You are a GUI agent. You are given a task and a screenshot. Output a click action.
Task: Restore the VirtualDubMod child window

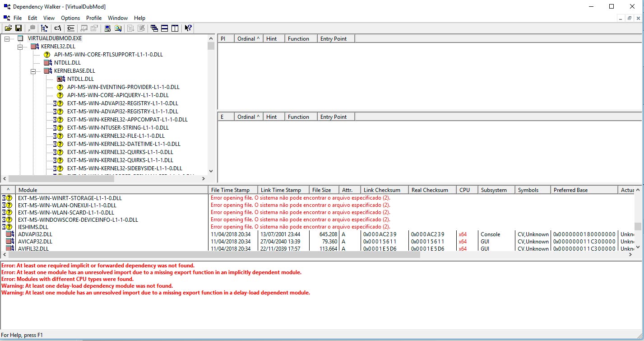(630, 18)
